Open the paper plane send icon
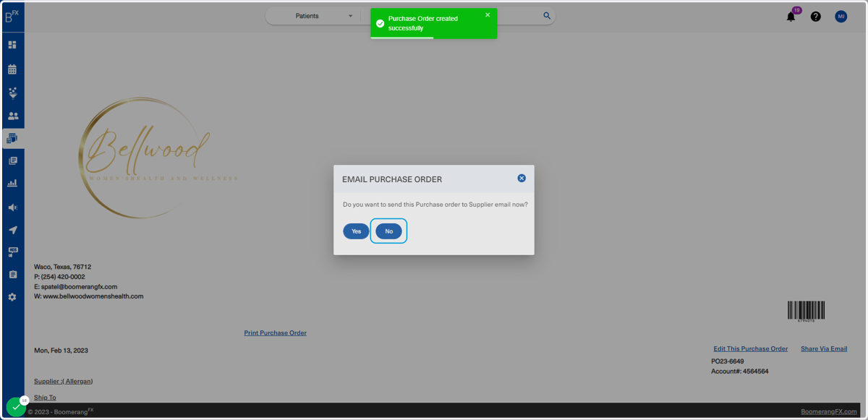The width and height of the screenshot is (868, 420). tap(12, 230)
